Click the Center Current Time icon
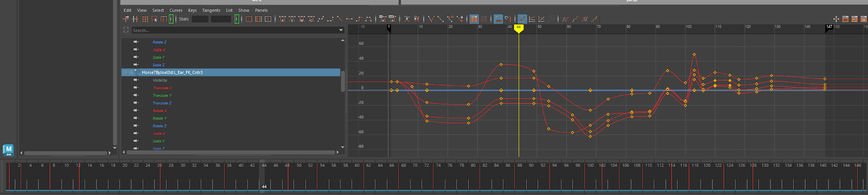The height and width of the screenshot is (195, 868). pyautogui.click(x=268, y=19)
